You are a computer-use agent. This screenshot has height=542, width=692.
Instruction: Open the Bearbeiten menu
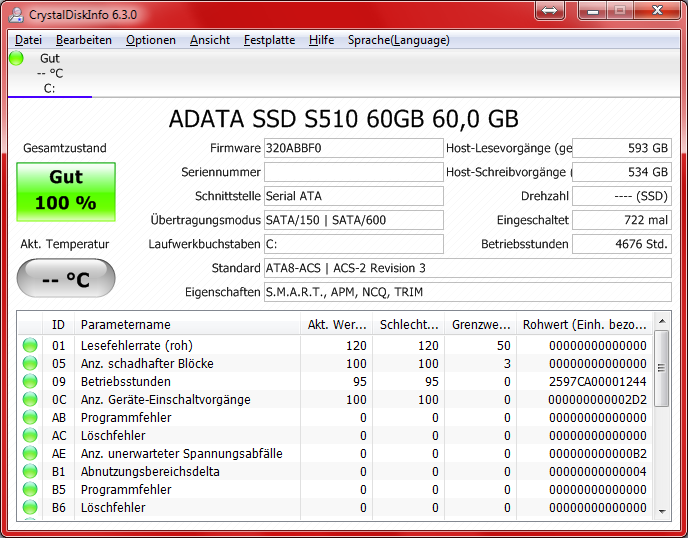(x=84, y=40)
